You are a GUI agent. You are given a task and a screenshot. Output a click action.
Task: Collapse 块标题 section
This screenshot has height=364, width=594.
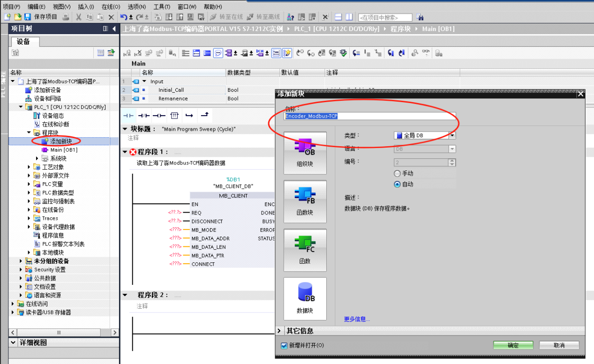(x=125, y=129)
